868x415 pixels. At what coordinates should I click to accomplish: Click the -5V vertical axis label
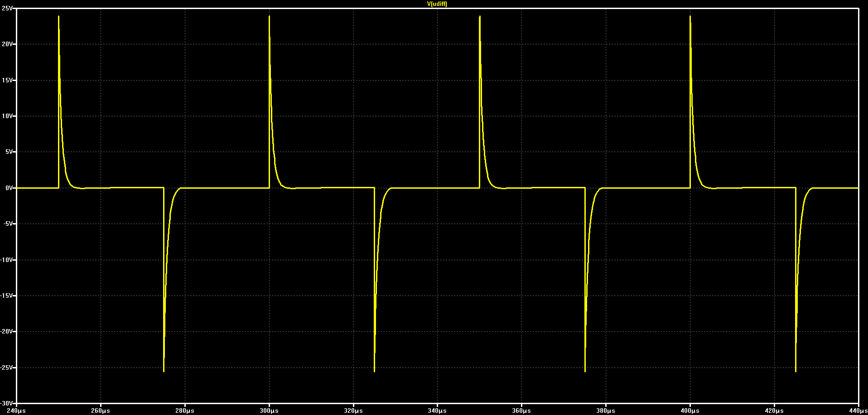[x=7, y=224]
